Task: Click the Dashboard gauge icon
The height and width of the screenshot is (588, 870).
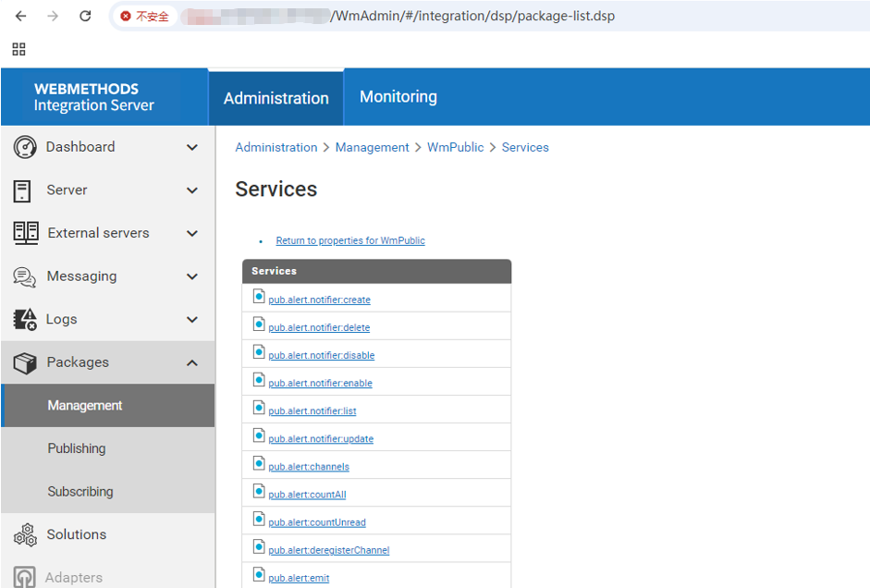Action: [x=25, y=147]
